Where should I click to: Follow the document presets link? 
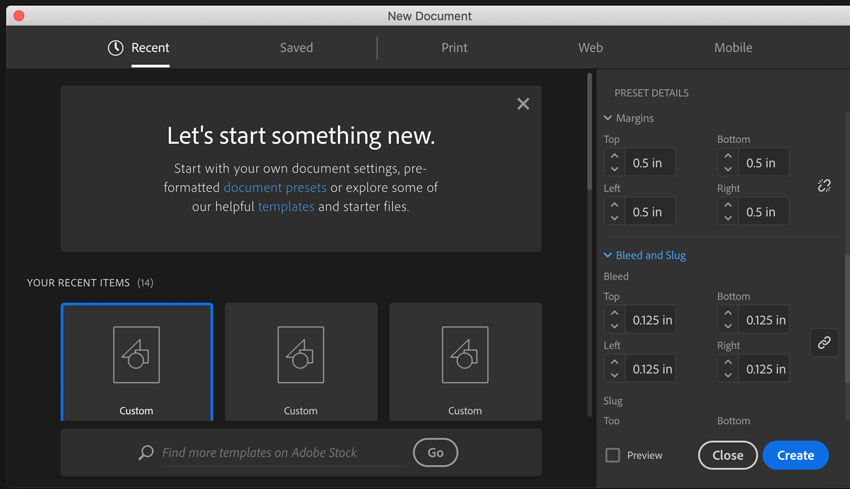click(275, 188)
